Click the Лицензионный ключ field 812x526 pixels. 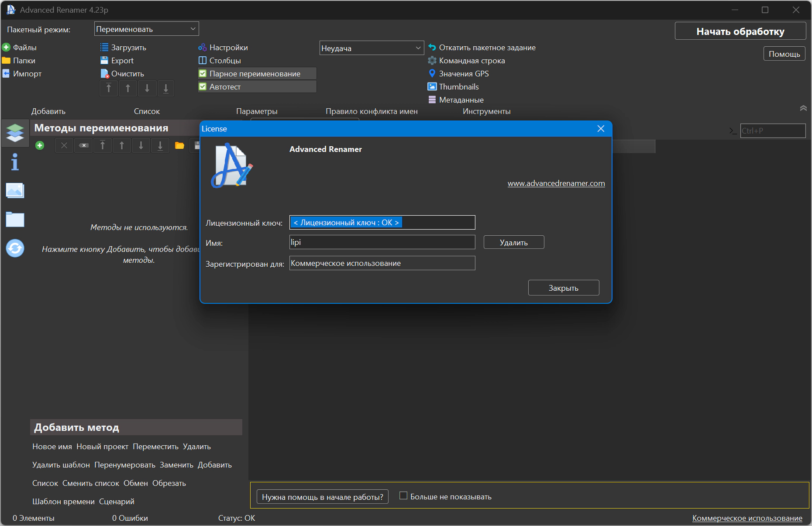coord(382,223)
